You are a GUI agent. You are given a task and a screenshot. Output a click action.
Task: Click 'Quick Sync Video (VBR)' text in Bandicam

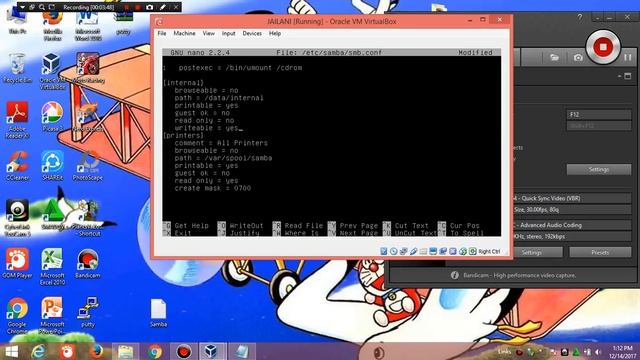pyautogui.click(x=551, y=198)
